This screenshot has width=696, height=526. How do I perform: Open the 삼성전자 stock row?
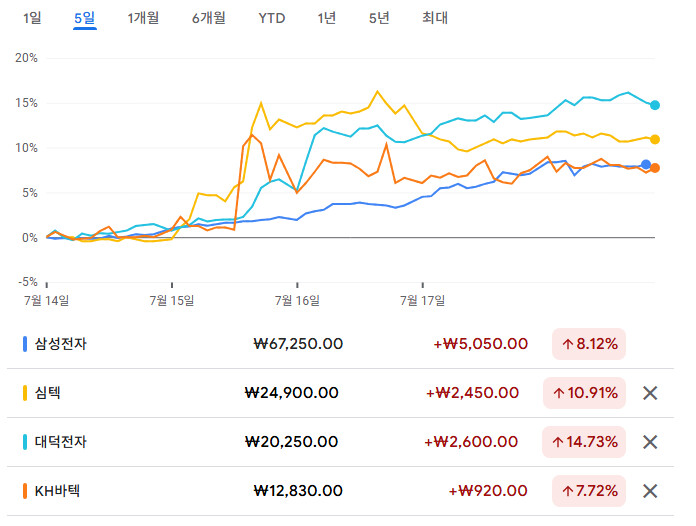(61, 344)
